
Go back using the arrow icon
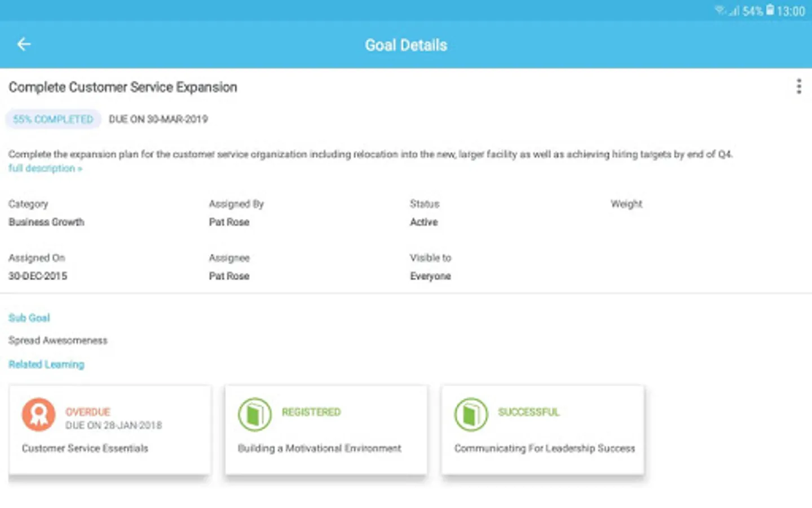click(x=24, y=44)
